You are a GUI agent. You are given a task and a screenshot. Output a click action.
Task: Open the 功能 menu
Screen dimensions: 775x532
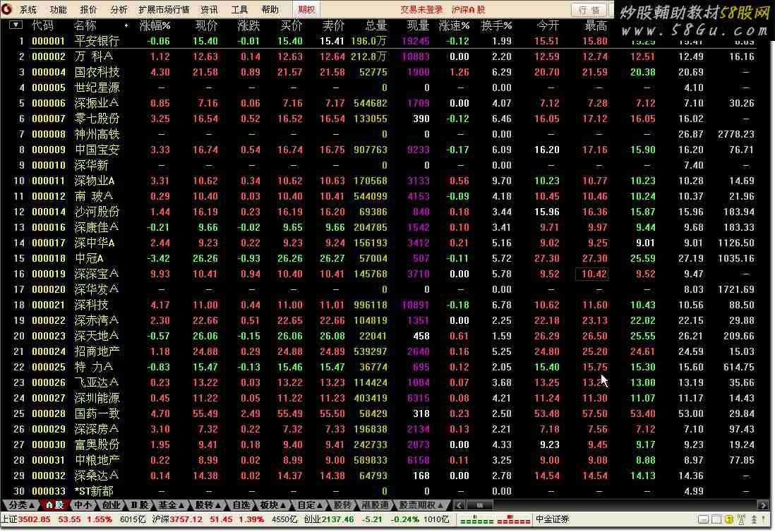point(59,9)
